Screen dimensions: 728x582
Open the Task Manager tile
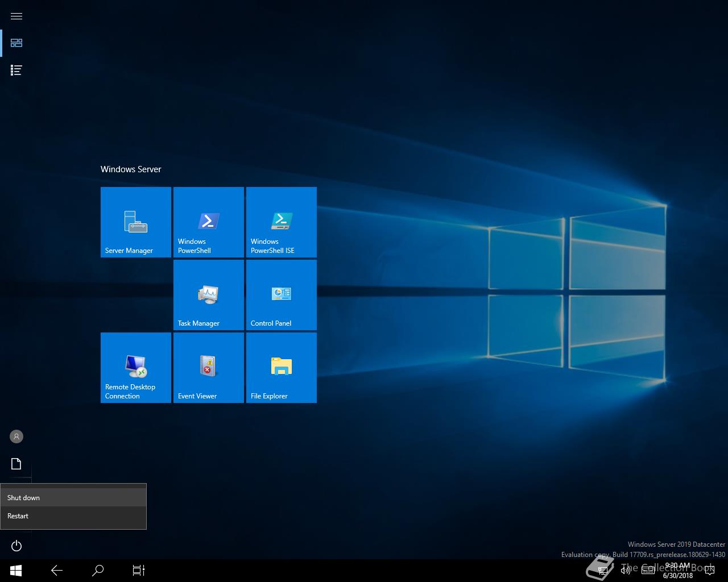click(209, 295)
